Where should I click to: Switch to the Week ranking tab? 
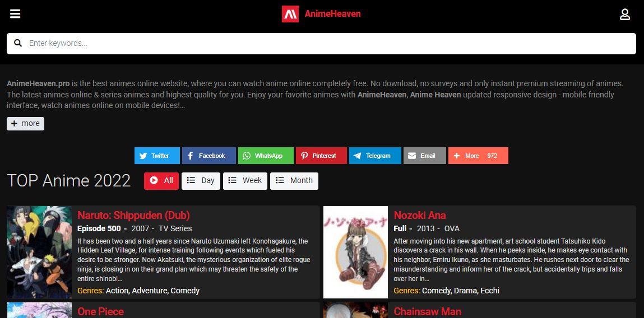tap(245, 180)
